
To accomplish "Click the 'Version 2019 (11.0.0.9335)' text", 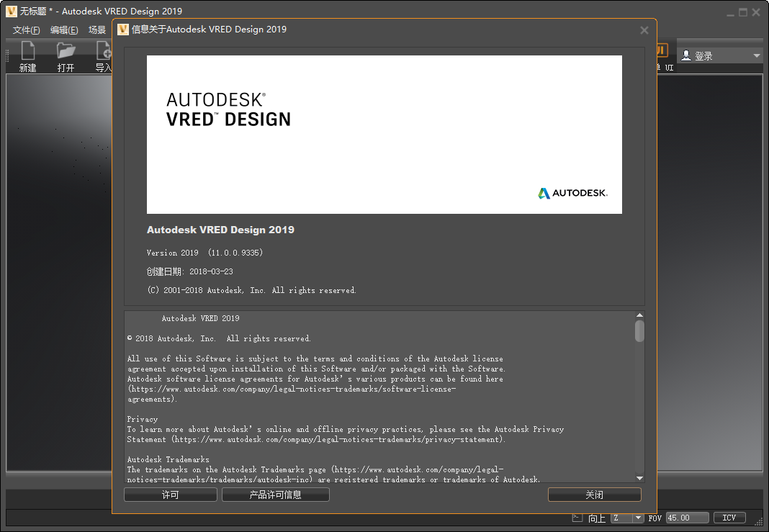I will 204,253.
